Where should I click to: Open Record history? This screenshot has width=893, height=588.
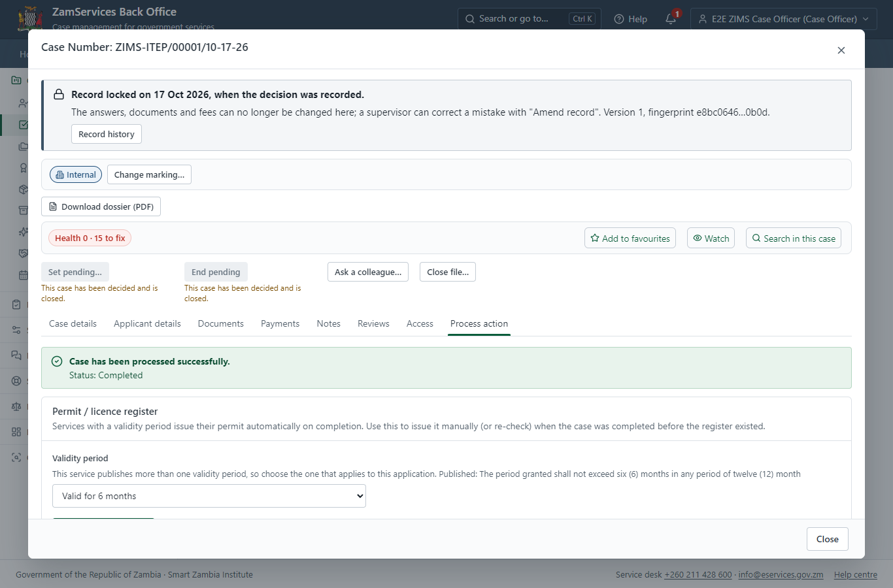point(107,134)
